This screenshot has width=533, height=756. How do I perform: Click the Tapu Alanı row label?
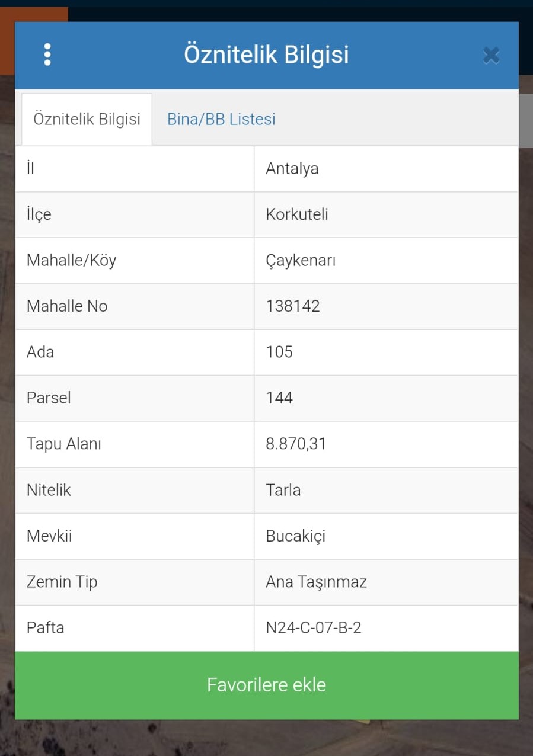pyautogui.click(x=64, y=444)
